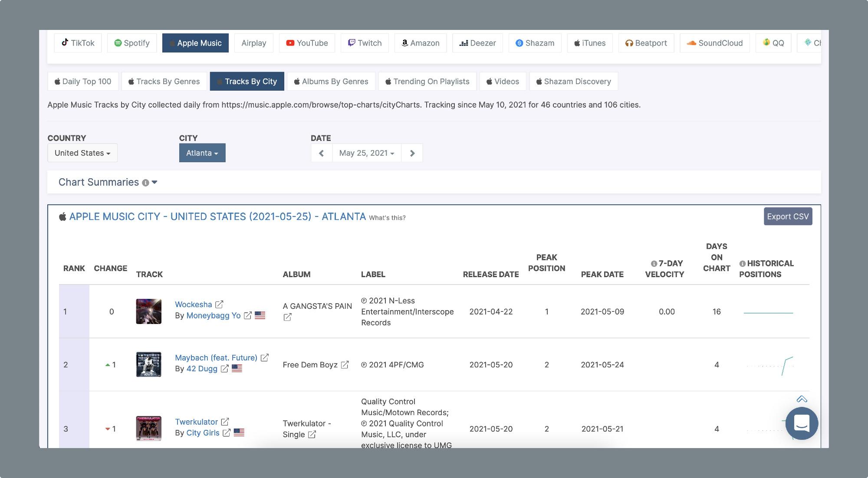Open the May 25, 2021 date picker
The height and width of the screenshot is (478, 868).
coord(367,153)
